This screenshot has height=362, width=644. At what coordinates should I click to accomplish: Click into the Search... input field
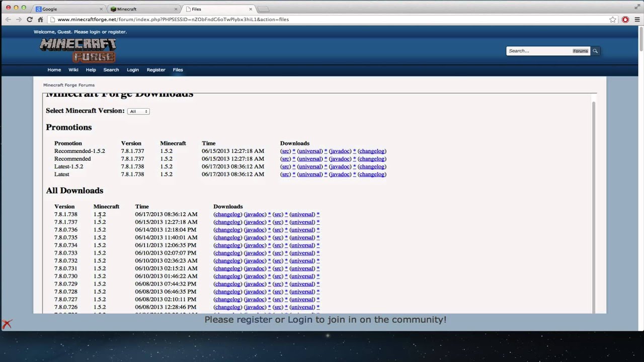coord(539,51)
